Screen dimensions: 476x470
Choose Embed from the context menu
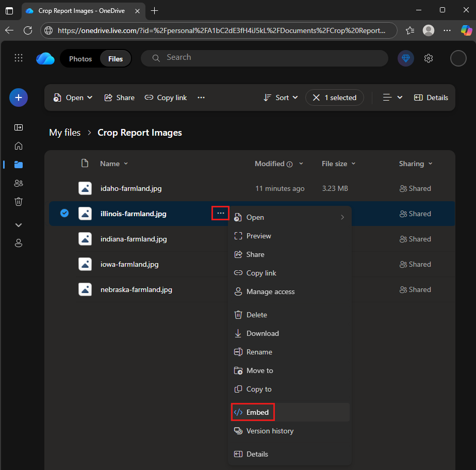point(257,412)
